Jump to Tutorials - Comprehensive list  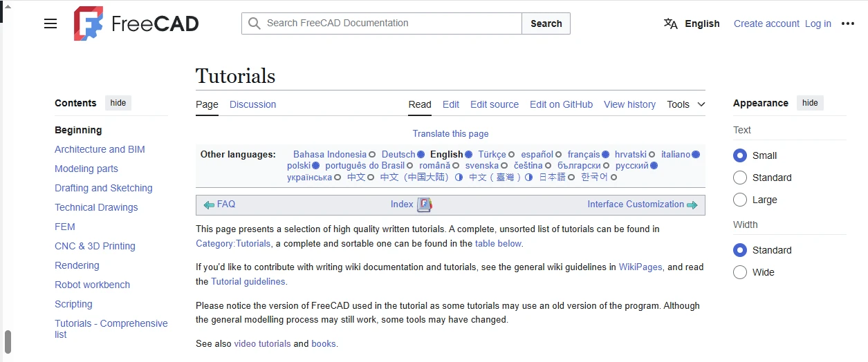pos(111,329)
